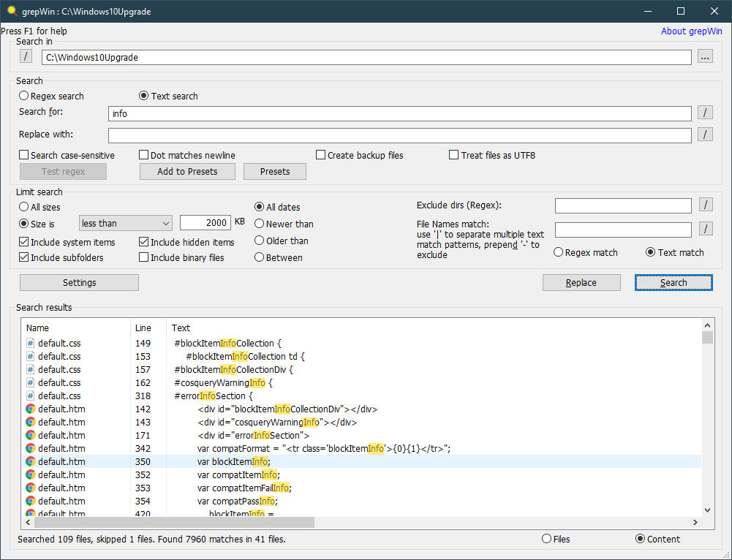Click slash button beside Exclude dirs field
732x560 pixels.
coord(706,205)
